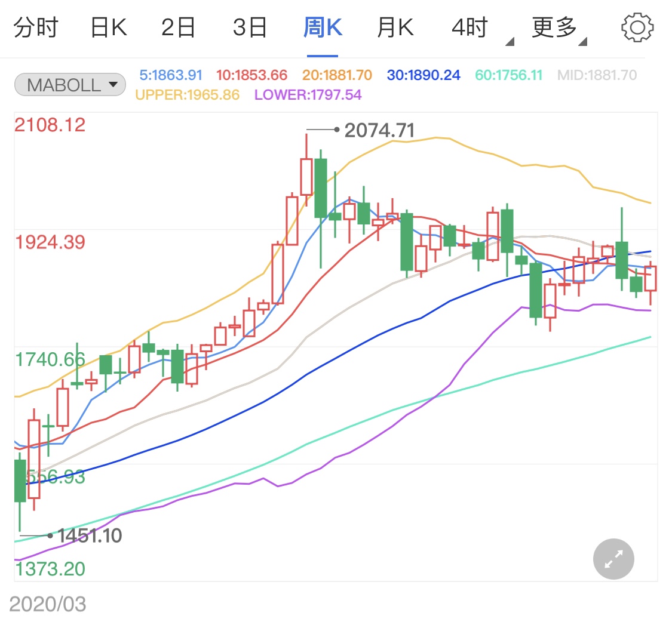Click the 2074.71 high price marker

tap(380, 129)
